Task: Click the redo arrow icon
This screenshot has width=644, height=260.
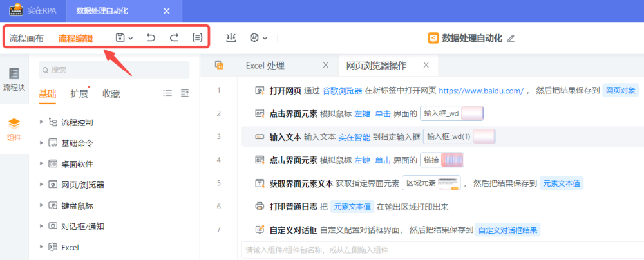Action: click(174, 38)
